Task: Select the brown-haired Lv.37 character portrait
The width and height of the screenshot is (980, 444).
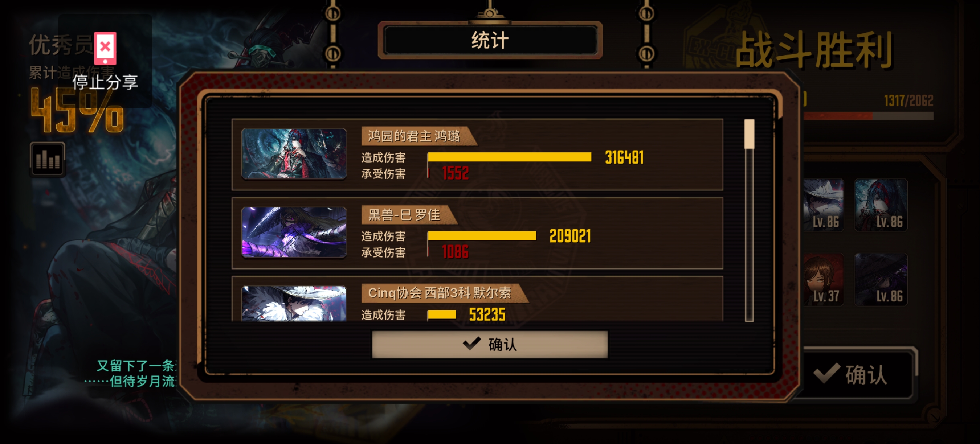Action: pyautogui.click(x=823, y=279)
